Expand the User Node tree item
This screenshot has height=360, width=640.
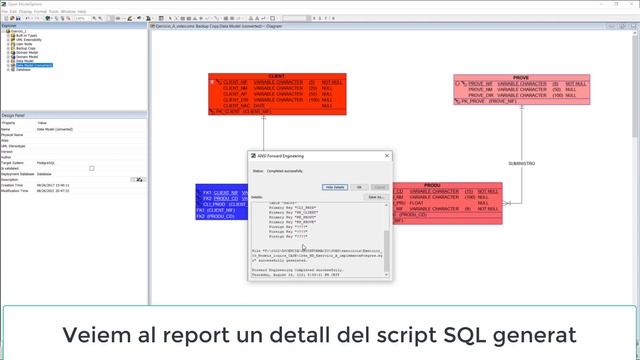point(8,44)
